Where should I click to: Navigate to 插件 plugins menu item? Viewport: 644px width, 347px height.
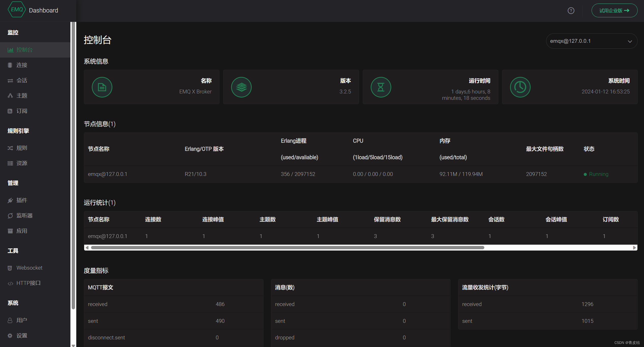(x=35, y=200)
